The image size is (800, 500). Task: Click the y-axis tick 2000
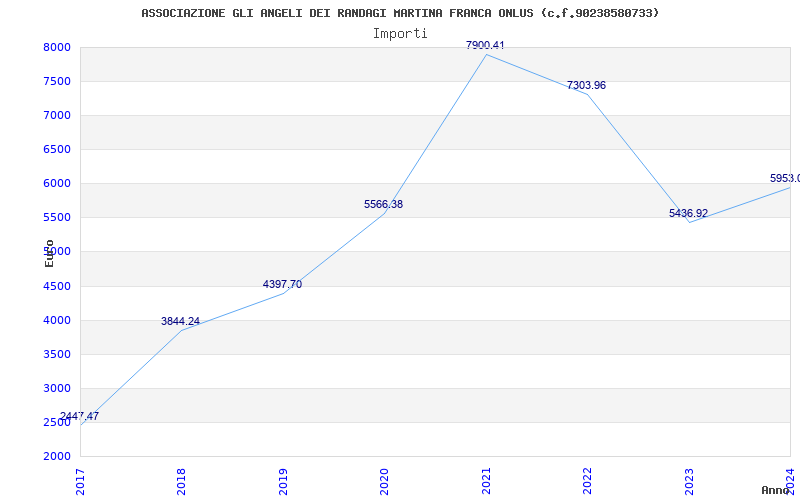coord(56,456)
